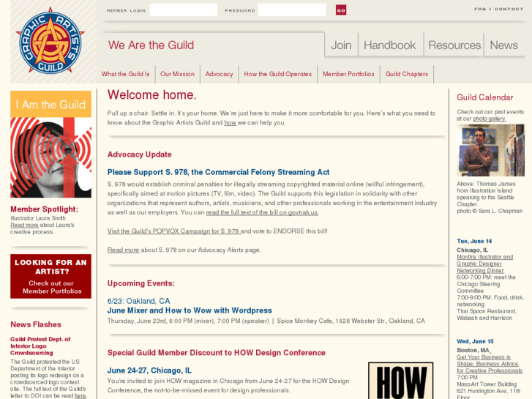The image size is (532, 399).
Task: Click the News Flashes heading
Action: pos(36,324)
